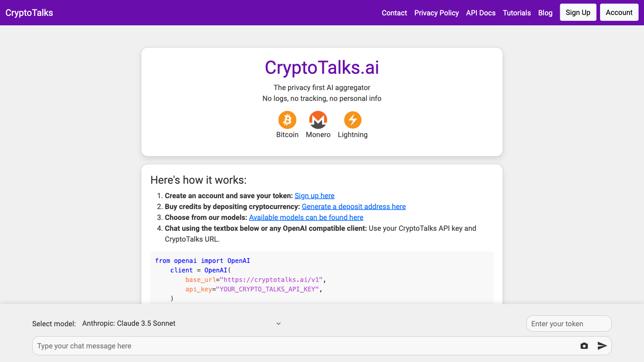Viewport: 644px width, 362px height.
Task: Visit the Blog
Action: (545, 13)
